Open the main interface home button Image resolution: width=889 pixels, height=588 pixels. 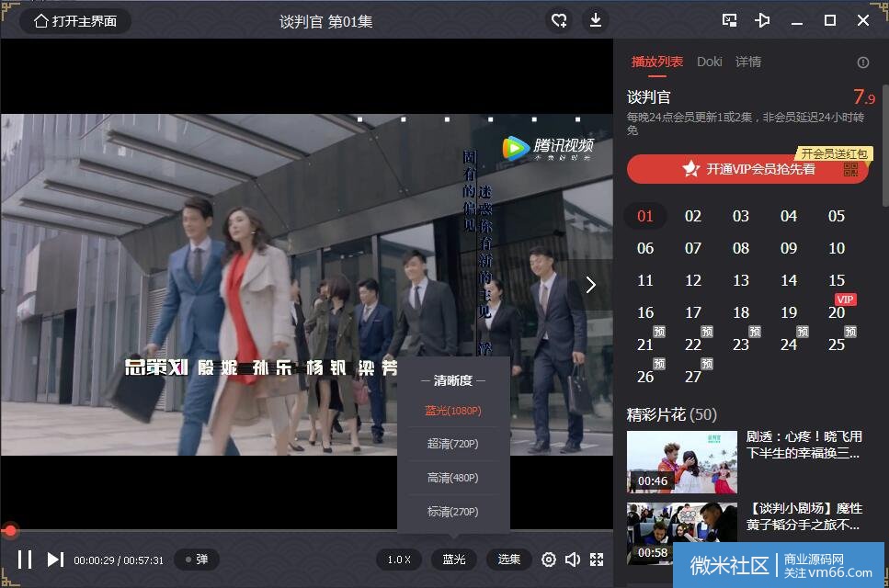coord(75,21)
